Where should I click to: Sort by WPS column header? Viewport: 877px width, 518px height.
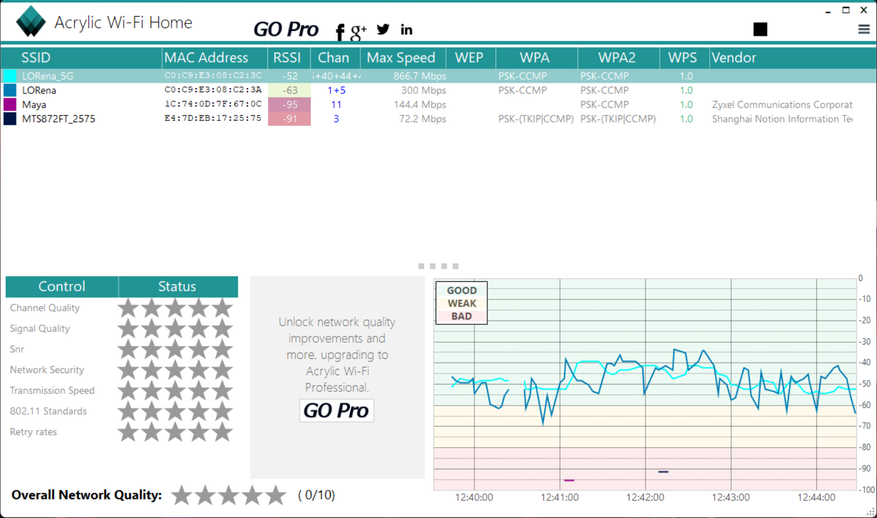pyautogui.click(x=684, y=58)
